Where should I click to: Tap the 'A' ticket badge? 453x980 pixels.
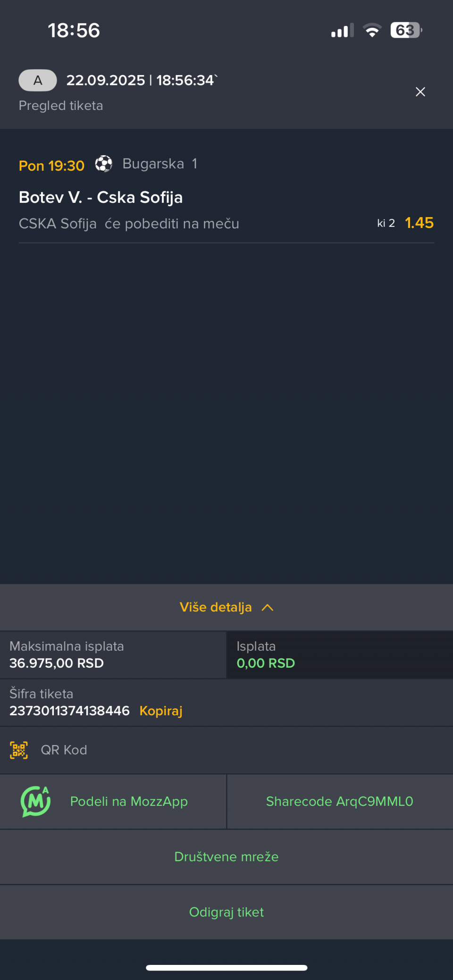coord(38,80)
